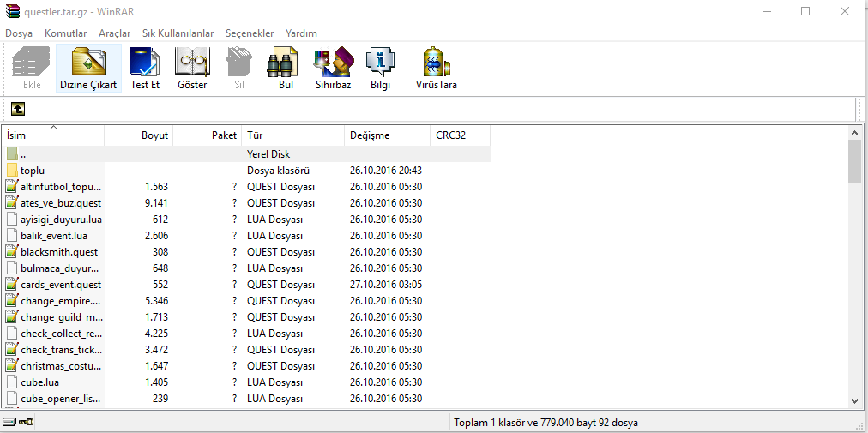The width and height of the screenshot is (868, 433).
Task: Select the cube_opener_lis... lua file
Action: (60, 399)
